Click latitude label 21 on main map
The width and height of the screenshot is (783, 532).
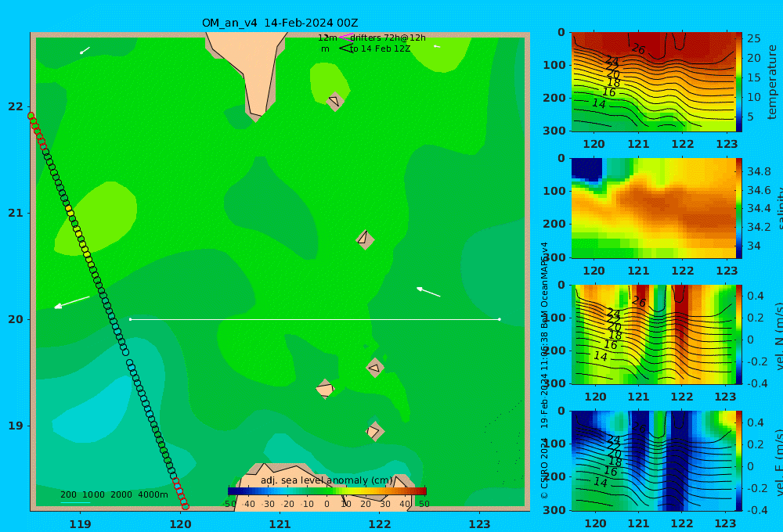pos(16,213)
